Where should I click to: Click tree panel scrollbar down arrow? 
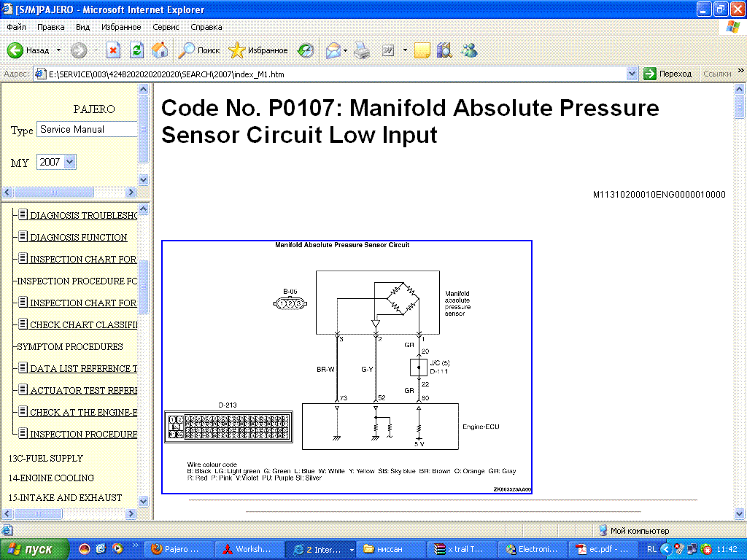144,502
